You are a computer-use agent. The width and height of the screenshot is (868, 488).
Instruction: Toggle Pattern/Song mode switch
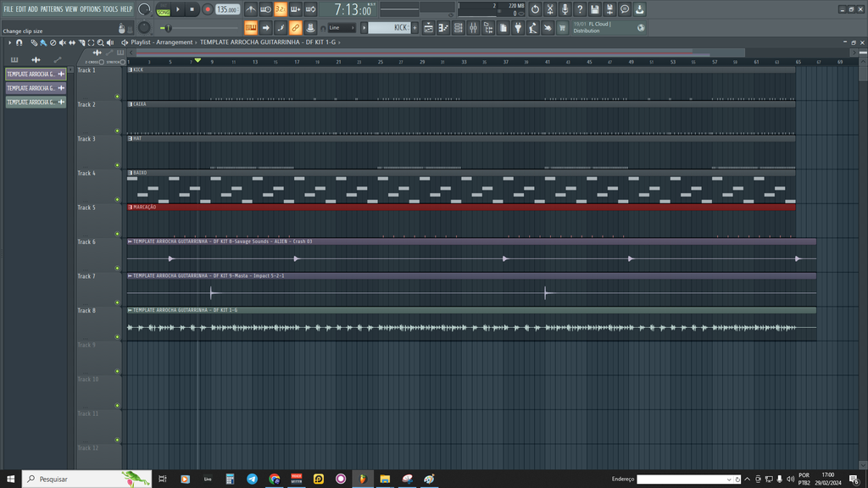tap(164, 9)
